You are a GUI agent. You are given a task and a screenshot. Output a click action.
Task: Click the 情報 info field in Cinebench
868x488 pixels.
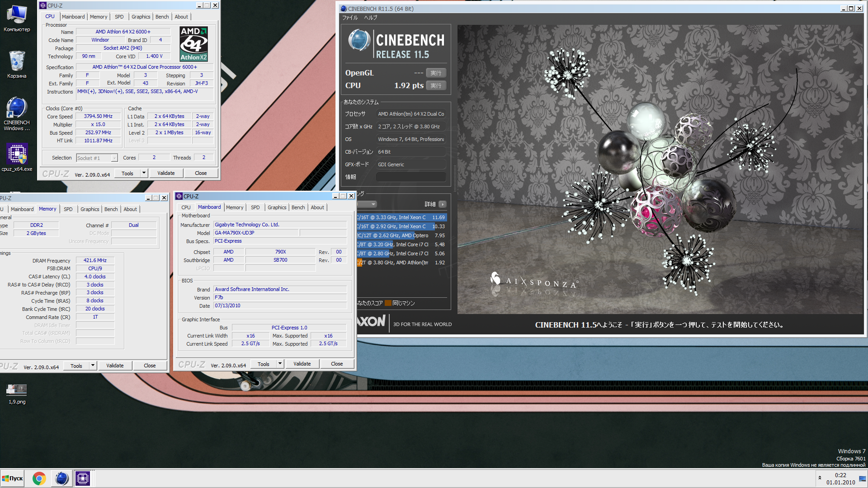point(411,177)
